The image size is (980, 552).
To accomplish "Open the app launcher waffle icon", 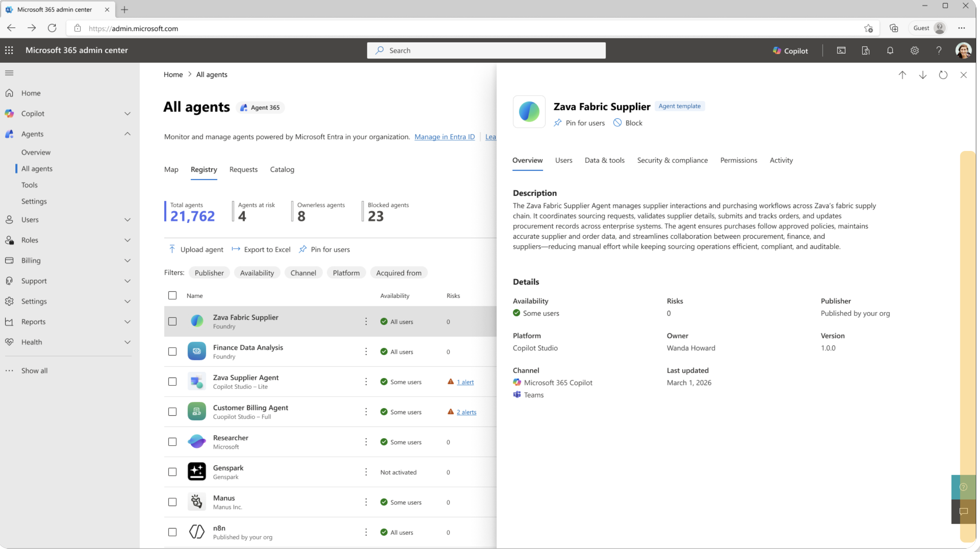I will (9, 50).
